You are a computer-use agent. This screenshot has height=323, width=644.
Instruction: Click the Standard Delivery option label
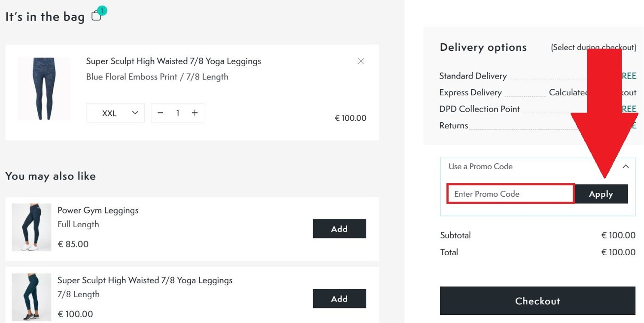(x=473, y=76)
